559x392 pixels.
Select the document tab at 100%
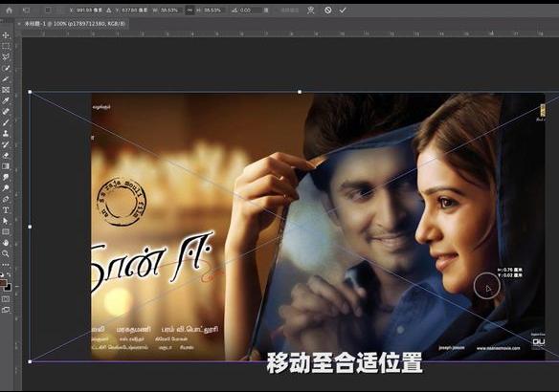pyautogui.click(x=74, y=24)
